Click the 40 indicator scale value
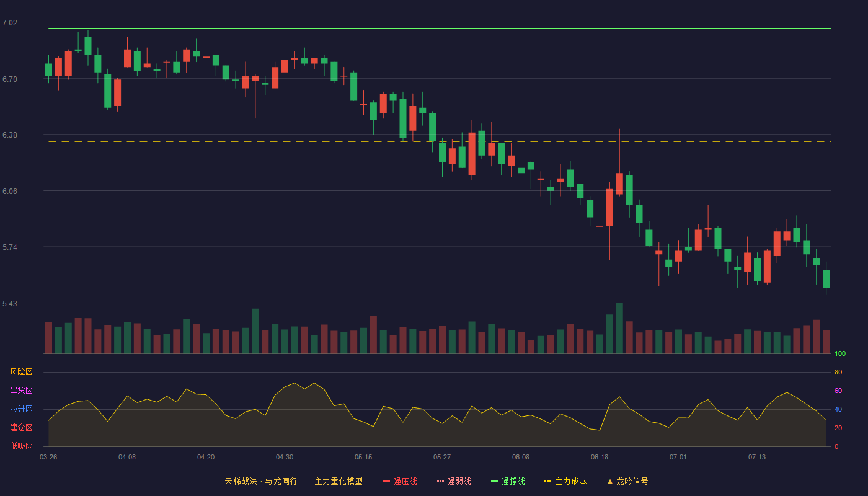Screen dimensions: 868x496 click(838, 409)
